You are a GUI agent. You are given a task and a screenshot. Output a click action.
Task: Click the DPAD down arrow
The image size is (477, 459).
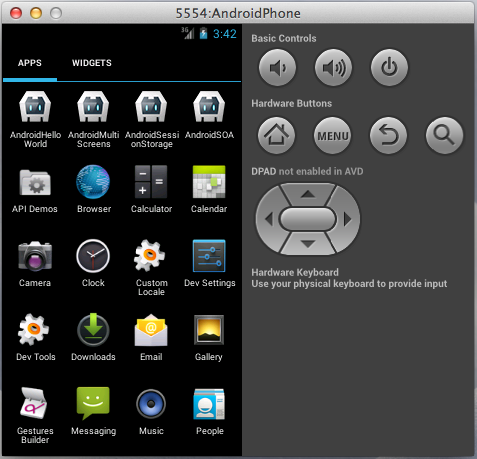click(x=308, y=244)
